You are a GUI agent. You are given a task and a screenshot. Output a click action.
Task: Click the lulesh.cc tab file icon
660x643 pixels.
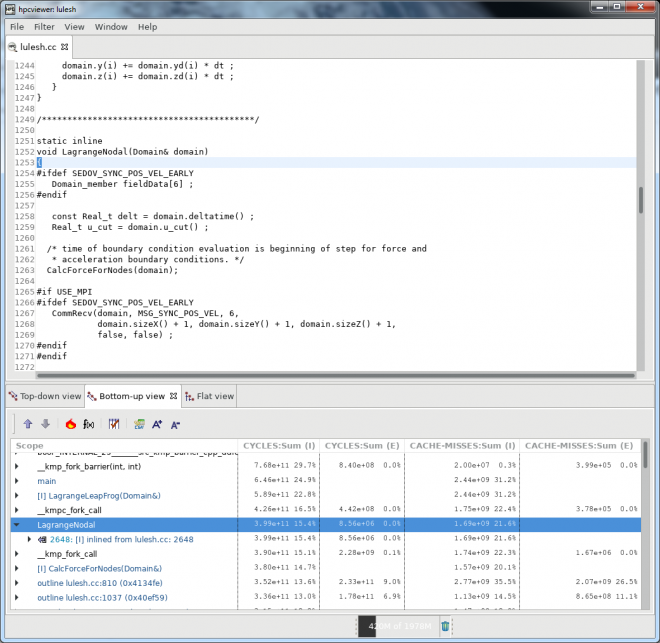[x=13, y=47]
